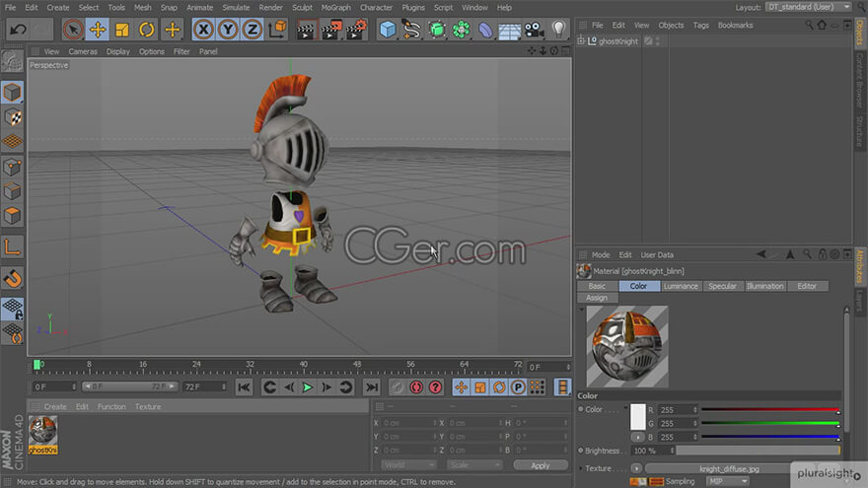Go to end of animation
The image size is (868, 488).
[x=372, y=387]
